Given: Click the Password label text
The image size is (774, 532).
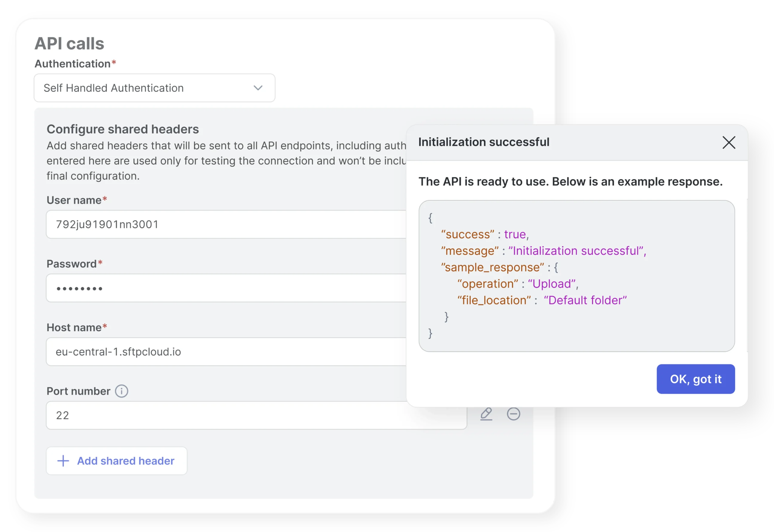Looking at the screenshot, I should pyautogui.click(x=72, y=264).
